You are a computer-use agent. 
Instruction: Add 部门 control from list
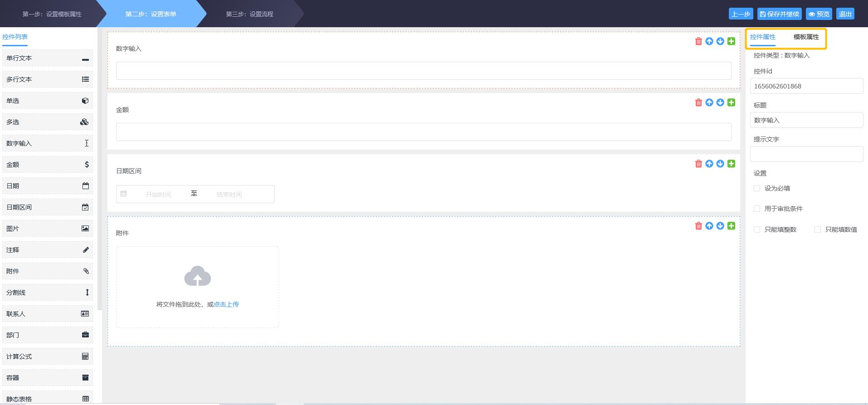[48, 335]
